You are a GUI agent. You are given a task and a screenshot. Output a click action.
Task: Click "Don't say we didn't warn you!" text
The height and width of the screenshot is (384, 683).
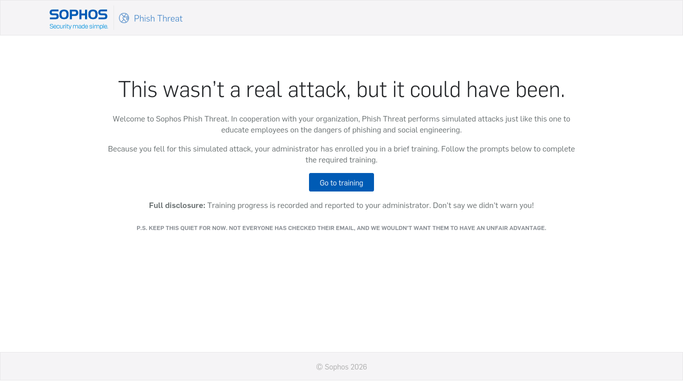[483, 205]
